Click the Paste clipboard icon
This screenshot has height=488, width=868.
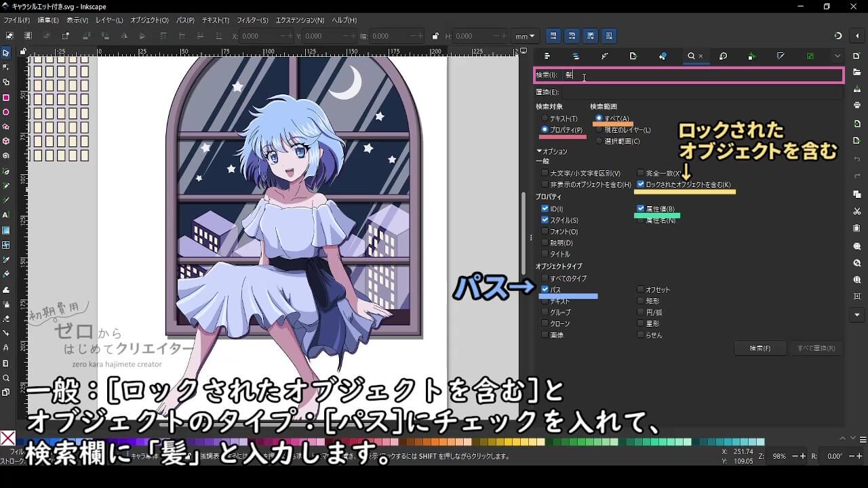click(x=857, y=228)
